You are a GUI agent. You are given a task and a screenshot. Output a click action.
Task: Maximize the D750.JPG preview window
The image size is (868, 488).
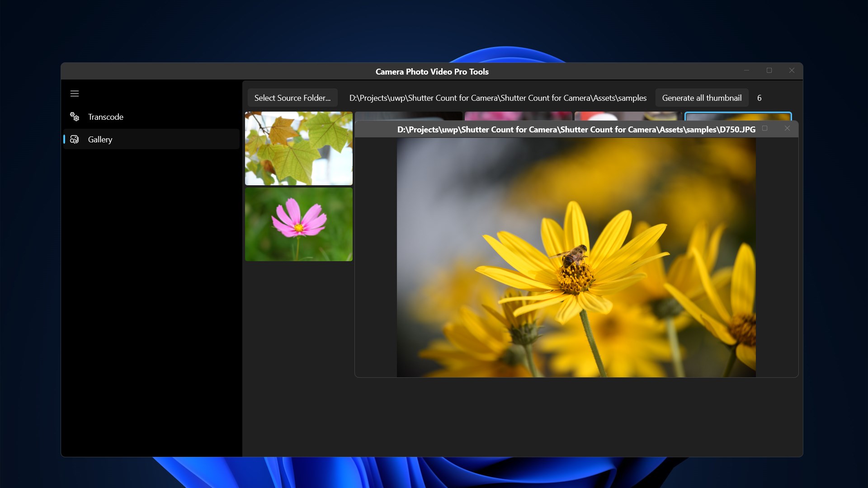765,129
